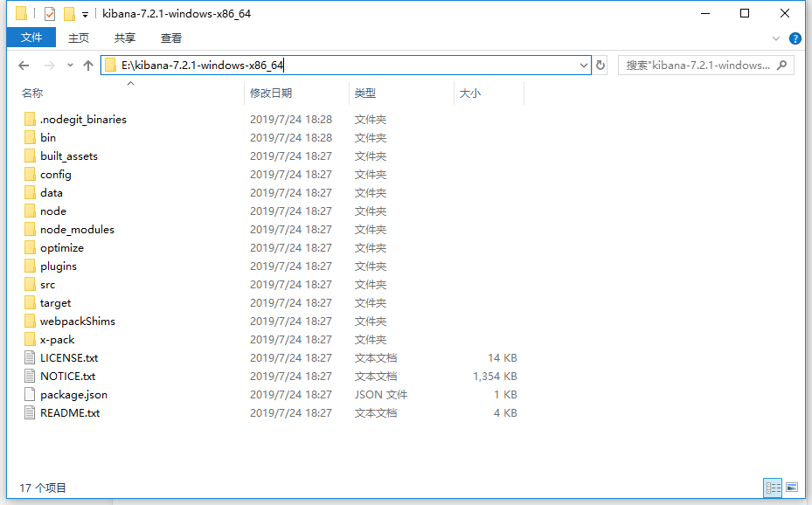
Task: Click the title bar folder icon
Action: click(x=21, y=14)
